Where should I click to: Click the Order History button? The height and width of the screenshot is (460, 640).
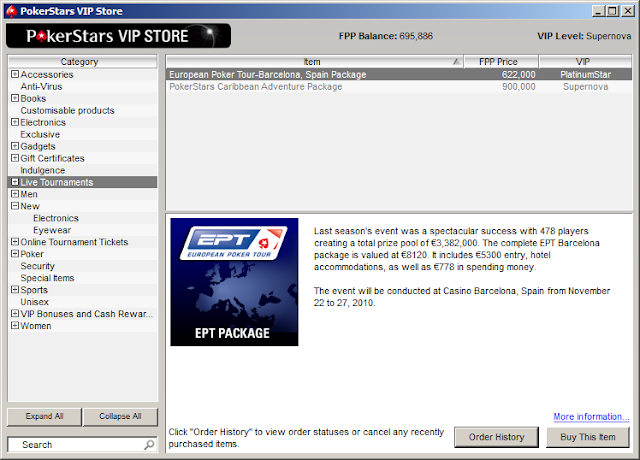496,437
